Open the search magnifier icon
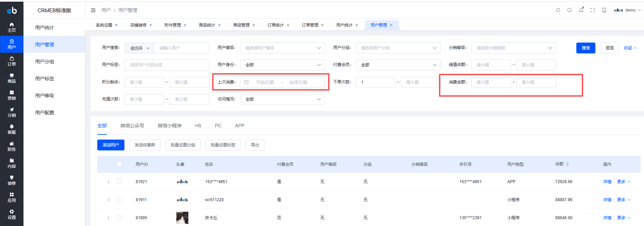The image size is (644, 226). tap(570, 10)
